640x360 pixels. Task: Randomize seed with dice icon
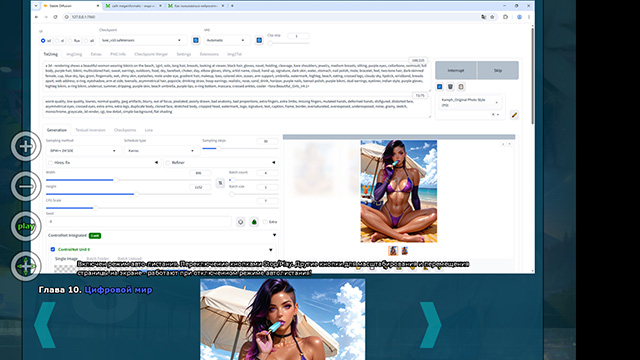click(240, 222)
